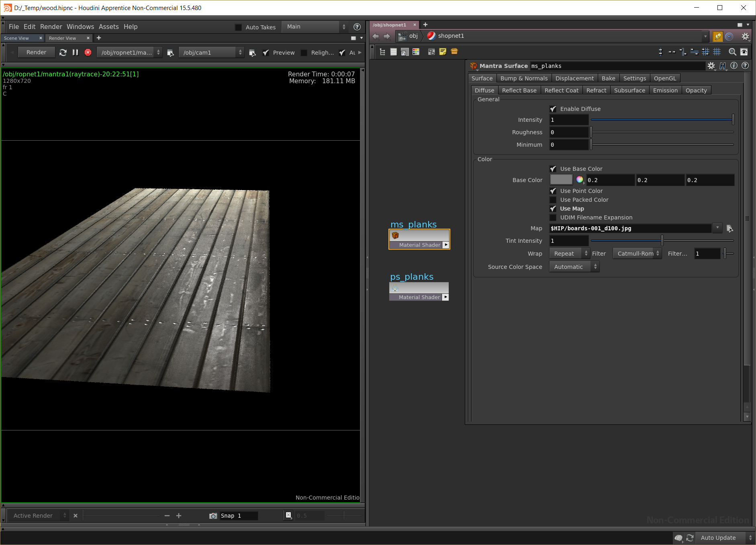Open help for the Mantra Surface node

click(x=745, y=66)
